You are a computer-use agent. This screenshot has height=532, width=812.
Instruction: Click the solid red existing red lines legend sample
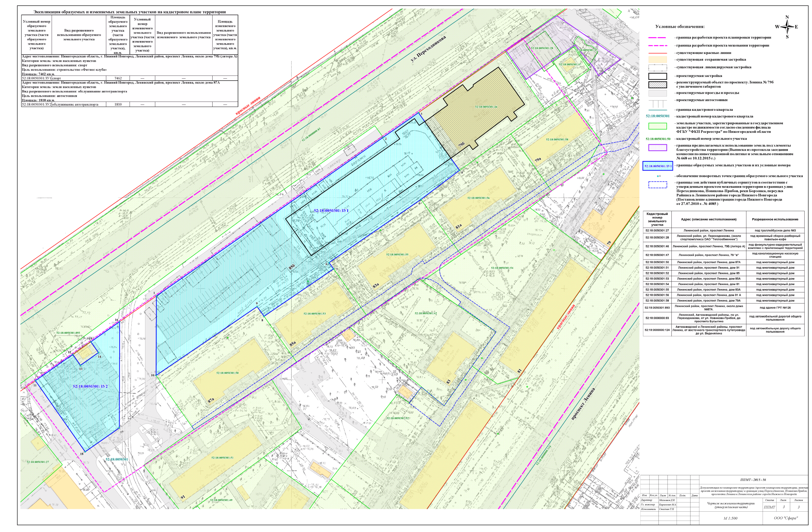coord(657,53)
